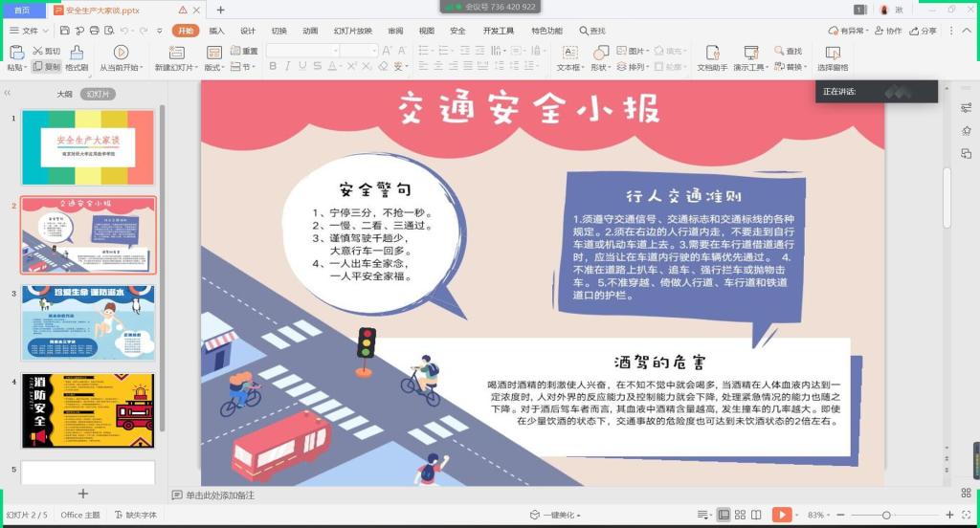This screenshot has width=980, height=528.
Task: Expand the New Slide (新建幻灯片) dropdown
Action: point(197,68)
